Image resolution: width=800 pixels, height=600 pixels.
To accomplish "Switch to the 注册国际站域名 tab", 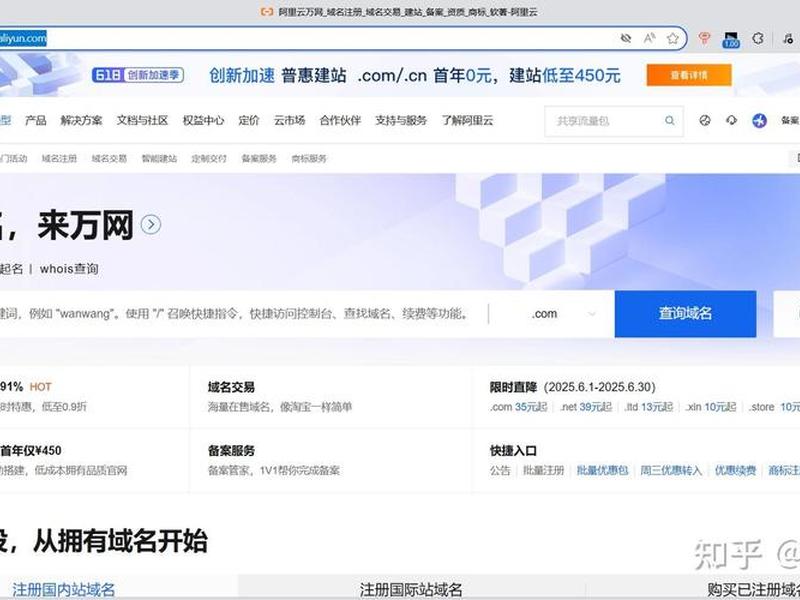I will (x=411, y=590).
